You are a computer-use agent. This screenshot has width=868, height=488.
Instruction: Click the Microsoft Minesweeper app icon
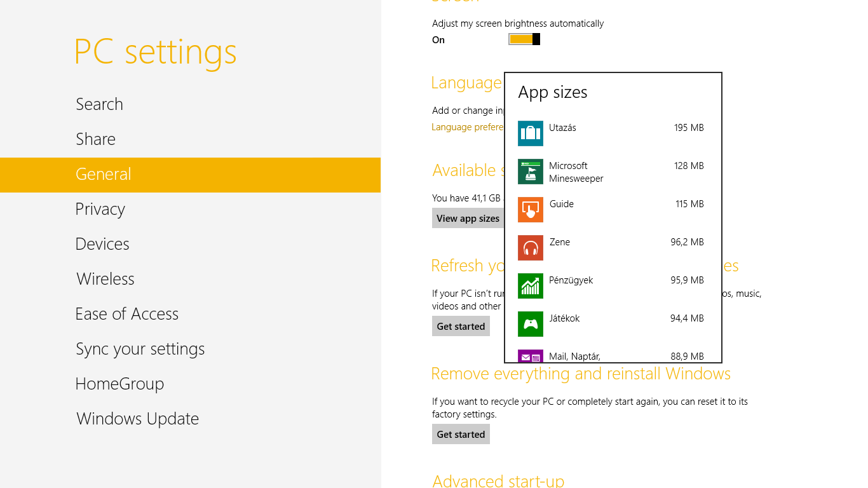530,172
